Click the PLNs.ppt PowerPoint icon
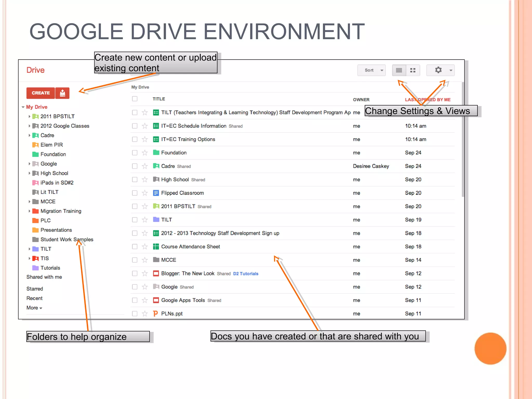Image resolution: width=532 pixels, height=399 pixels. pyautogui.click(x=156, y=314)
